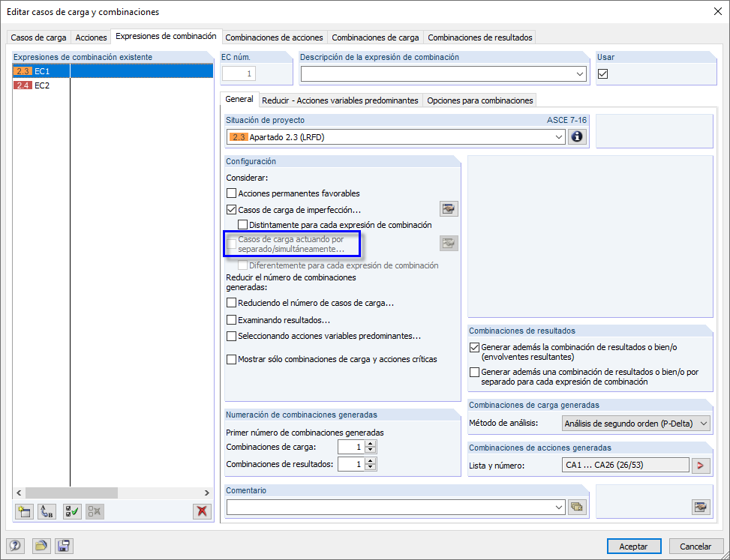This screenshot has height=560, width=730.
Task: Check Reduciendo el número de casos de carga
Action: pyautogui.click(x=231, y=303)
